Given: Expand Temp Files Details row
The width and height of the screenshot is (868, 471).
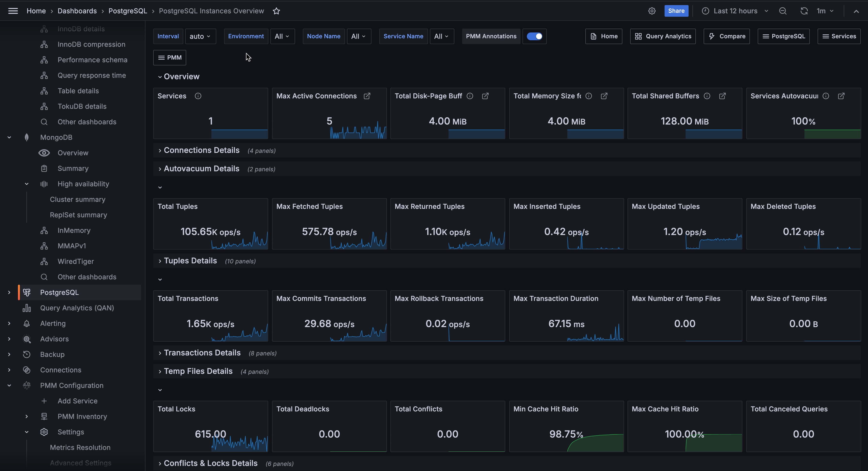Looking at the screenshot, I should click(x=198, y=371).
